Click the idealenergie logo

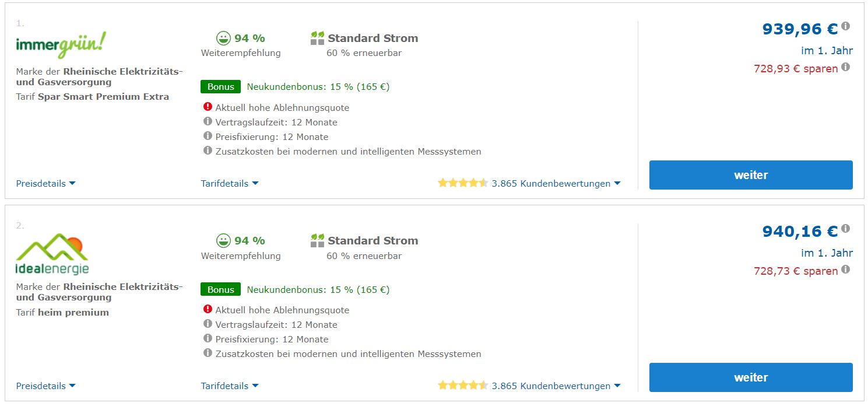pyautogui.click(x=52, y=254)
